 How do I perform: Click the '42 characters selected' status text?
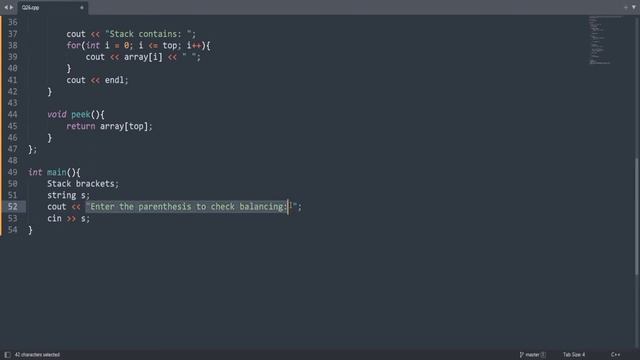tap(37, 355)
